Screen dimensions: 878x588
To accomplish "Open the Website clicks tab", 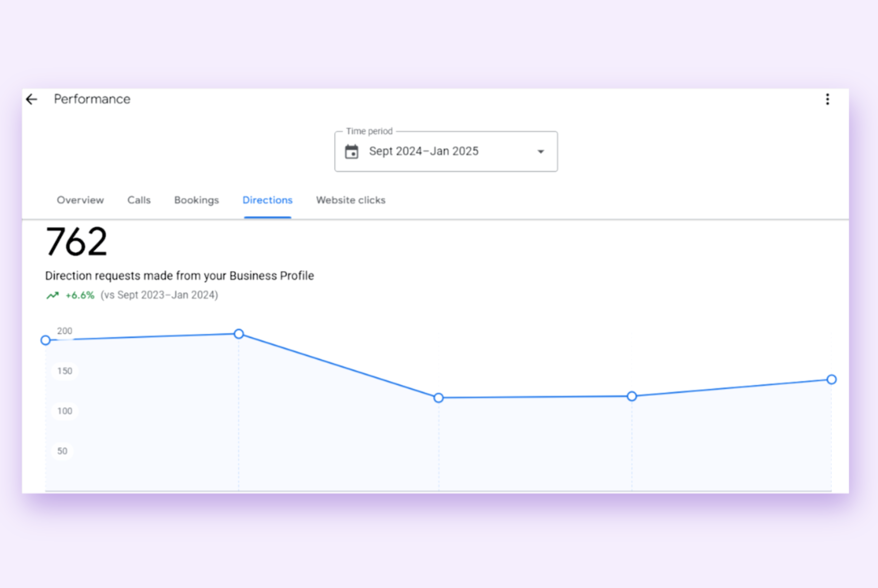I will coord(351,200).
